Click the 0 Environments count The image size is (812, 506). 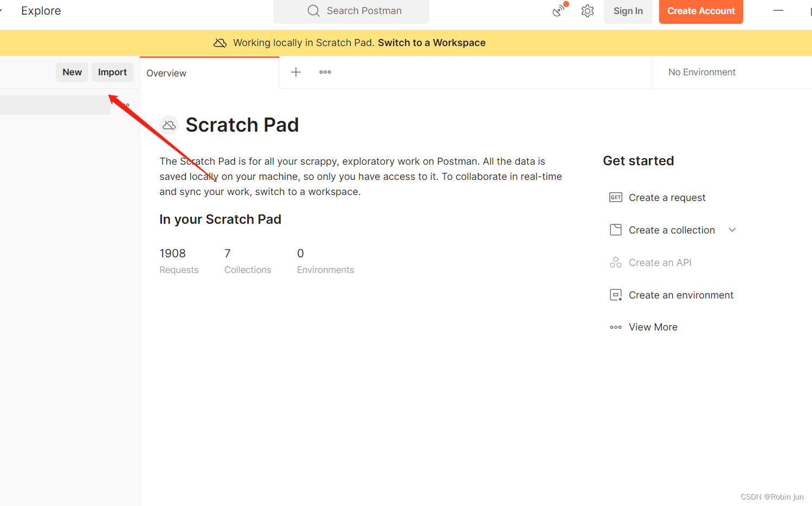point(325,261)
